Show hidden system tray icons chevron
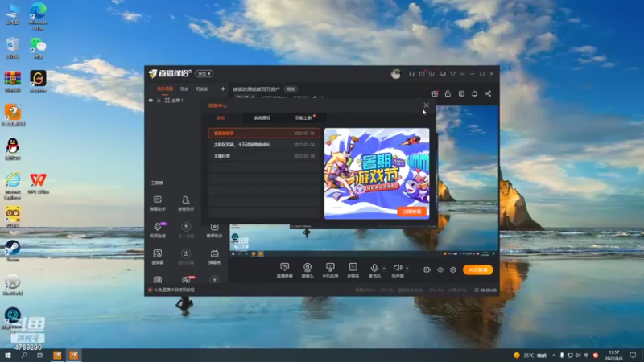 coord(554,356)
